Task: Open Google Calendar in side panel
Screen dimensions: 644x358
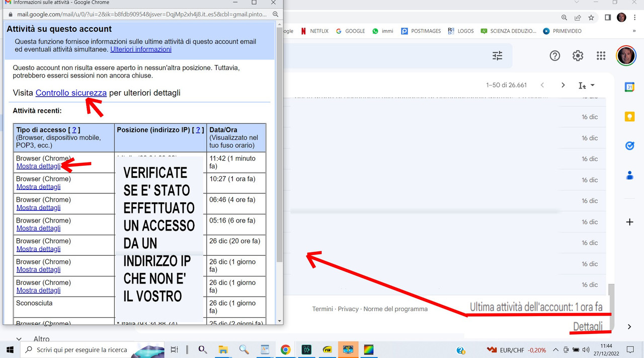Action: [629, 87]
